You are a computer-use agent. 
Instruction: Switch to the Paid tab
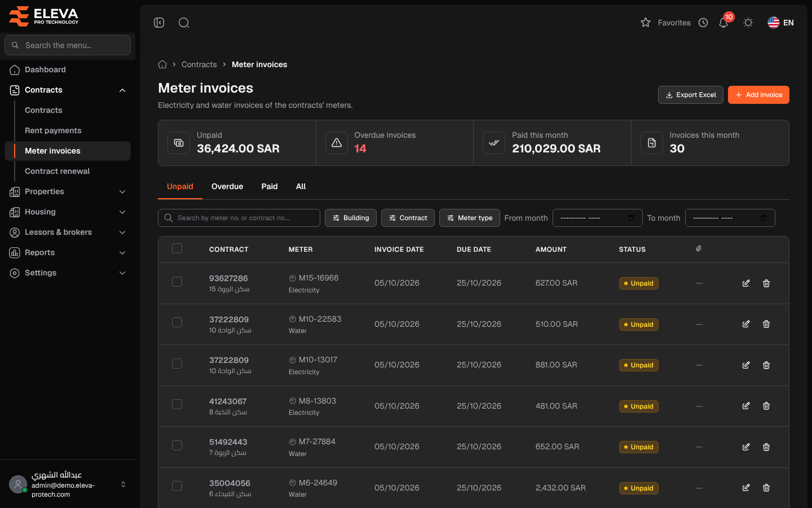tap(270, 186)
